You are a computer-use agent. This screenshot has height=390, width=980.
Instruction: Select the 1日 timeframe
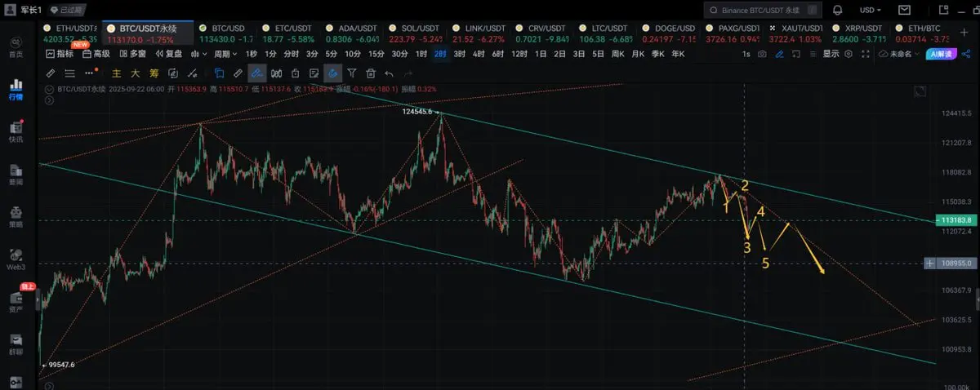(x=541, y=53)
